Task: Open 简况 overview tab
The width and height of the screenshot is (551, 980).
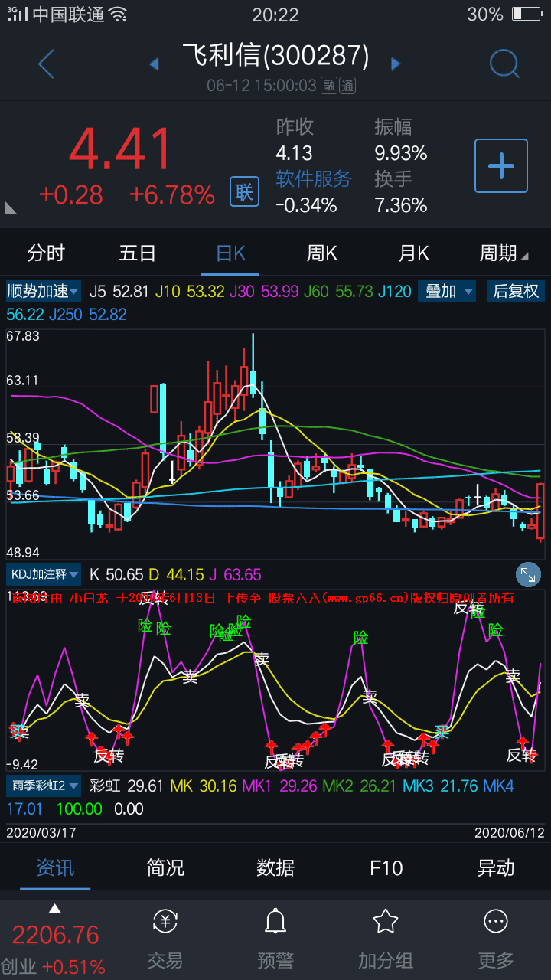Action: click(165, 867)
